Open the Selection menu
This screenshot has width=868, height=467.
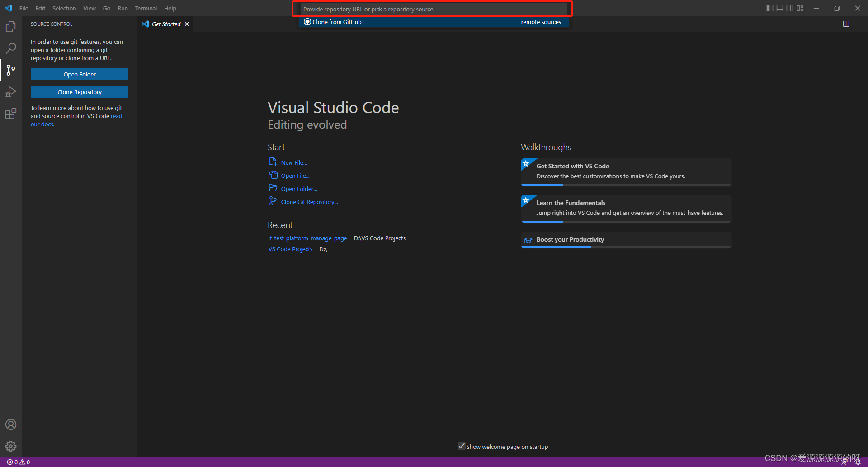pos(64,8)
